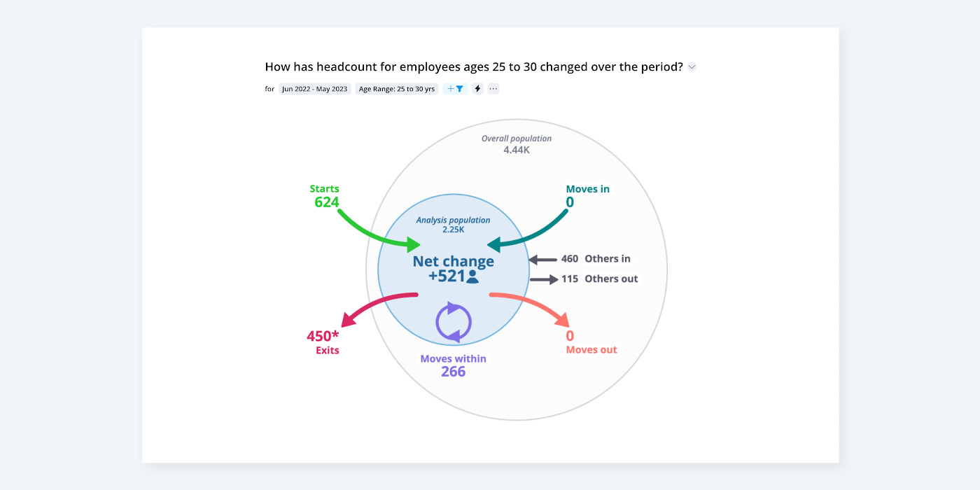Click the Moves within value 266

453,372
